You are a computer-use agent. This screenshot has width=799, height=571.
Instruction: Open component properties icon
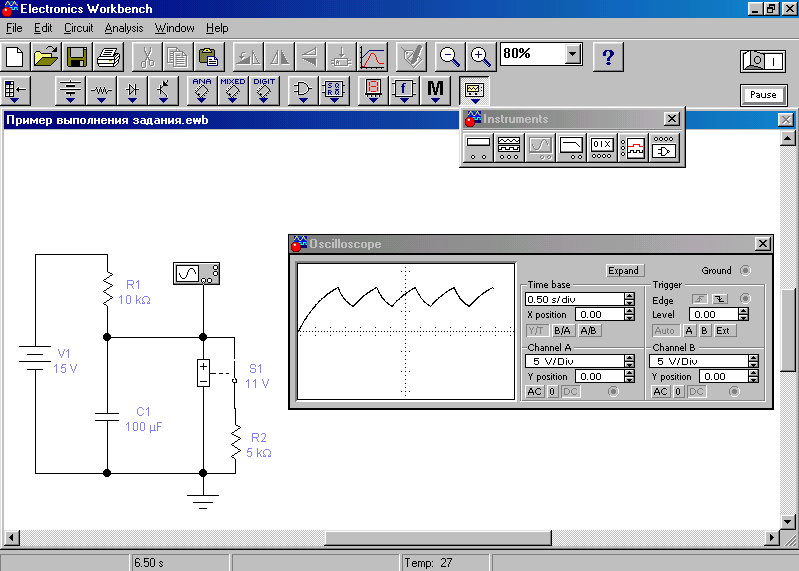(x=411, y=57)
